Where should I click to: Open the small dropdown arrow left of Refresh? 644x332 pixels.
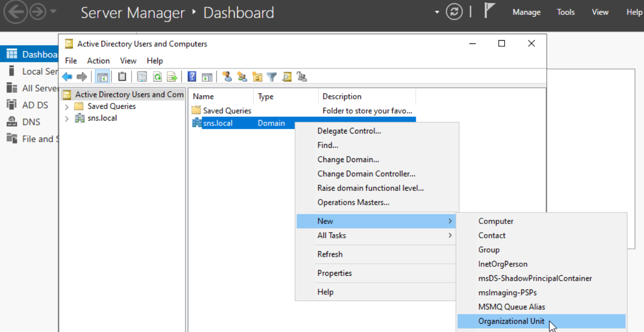(x=437, y=12)
